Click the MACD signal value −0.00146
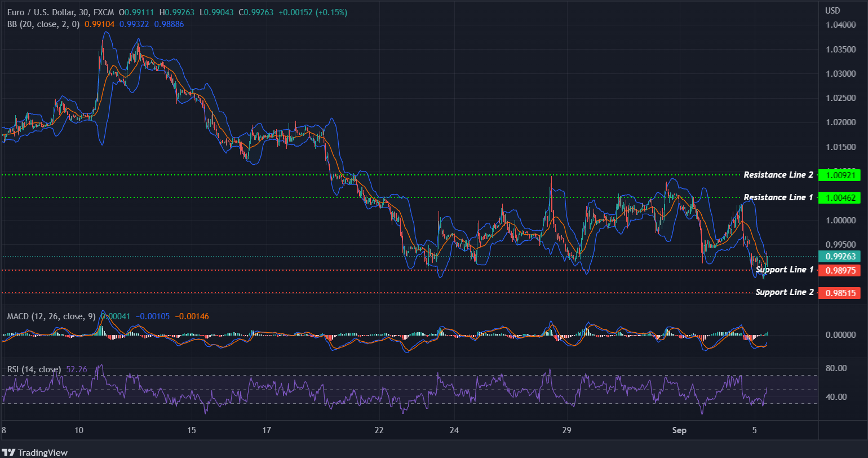Image resolution: width=868 pixels, height=458 pixels. (192, 317)
